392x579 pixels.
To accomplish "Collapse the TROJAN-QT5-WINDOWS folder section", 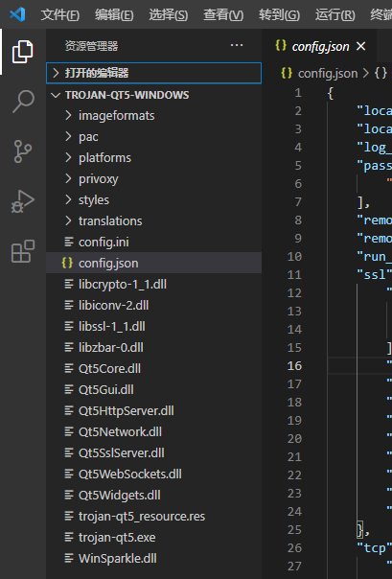I will (x=154, y=95).
